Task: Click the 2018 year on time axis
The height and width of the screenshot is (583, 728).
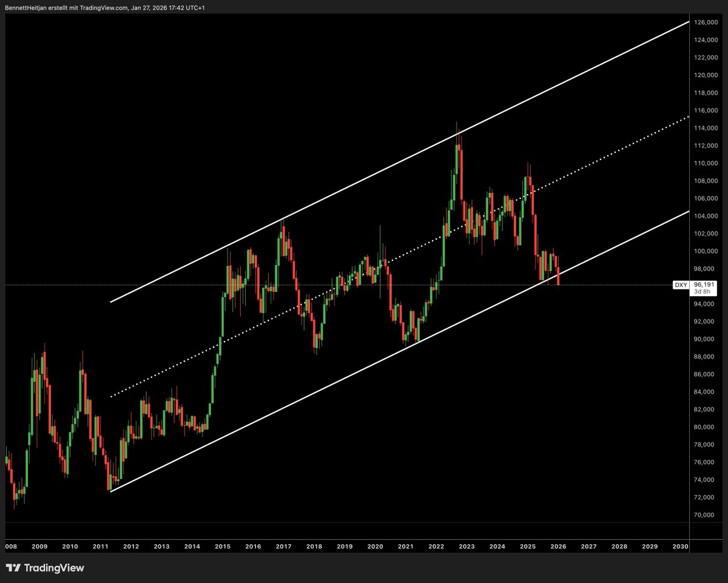Action: click(314, 547)
